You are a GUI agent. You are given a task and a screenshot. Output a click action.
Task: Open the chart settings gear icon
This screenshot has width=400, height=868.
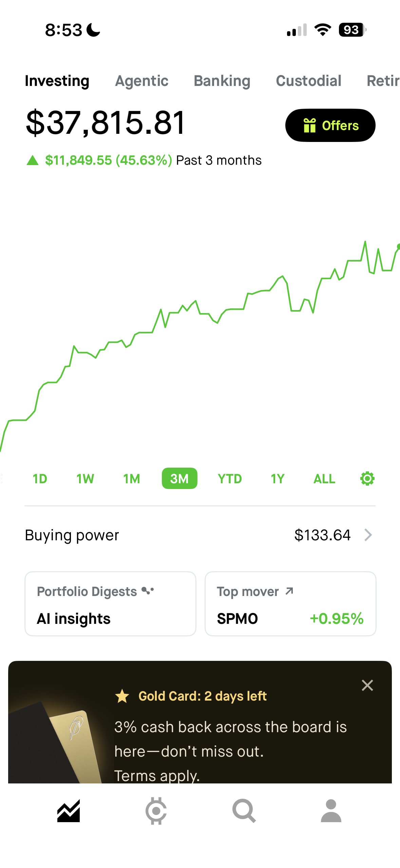367,478
